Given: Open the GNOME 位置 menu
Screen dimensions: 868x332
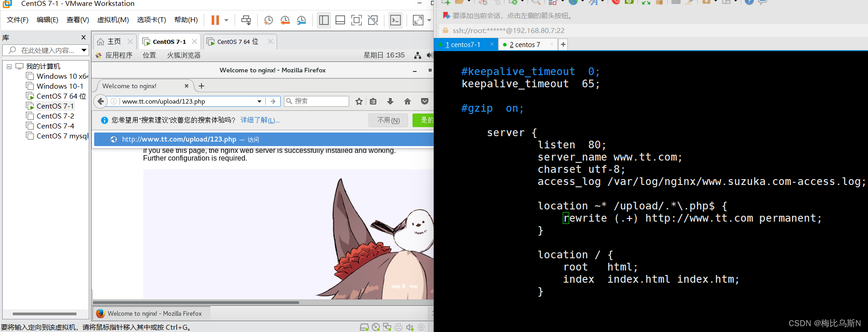Looking at the screenshot, I should (149, 55).
